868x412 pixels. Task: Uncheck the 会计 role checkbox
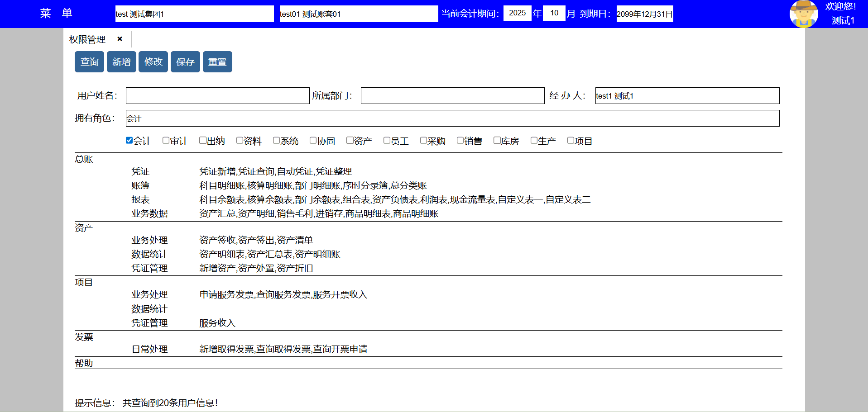(x=129, y=141)
